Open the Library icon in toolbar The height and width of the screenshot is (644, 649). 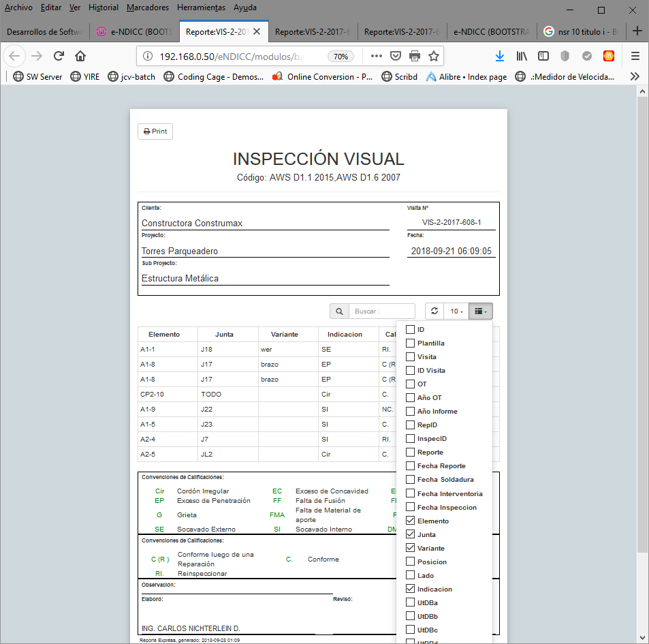point(522,56)
